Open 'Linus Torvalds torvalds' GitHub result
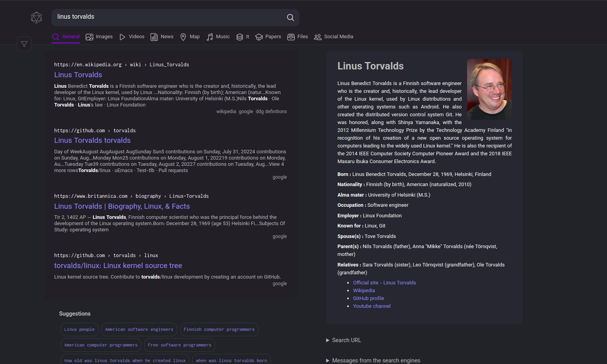 pyautogui.click(x=93, y=140)
